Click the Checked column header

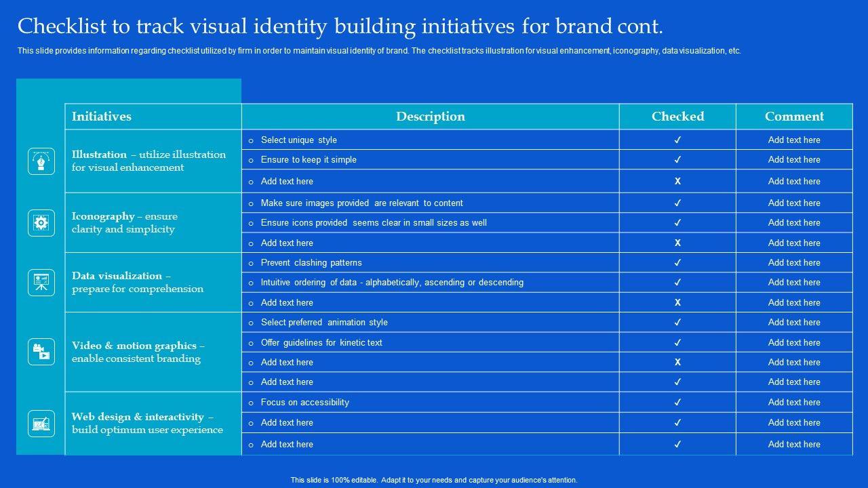coord(677,117)
